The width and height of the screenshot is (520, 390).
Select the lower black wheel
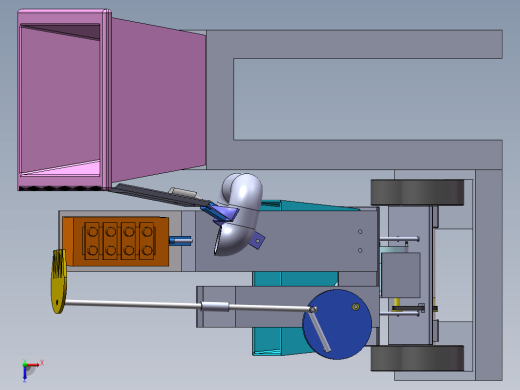coord(417,358)
